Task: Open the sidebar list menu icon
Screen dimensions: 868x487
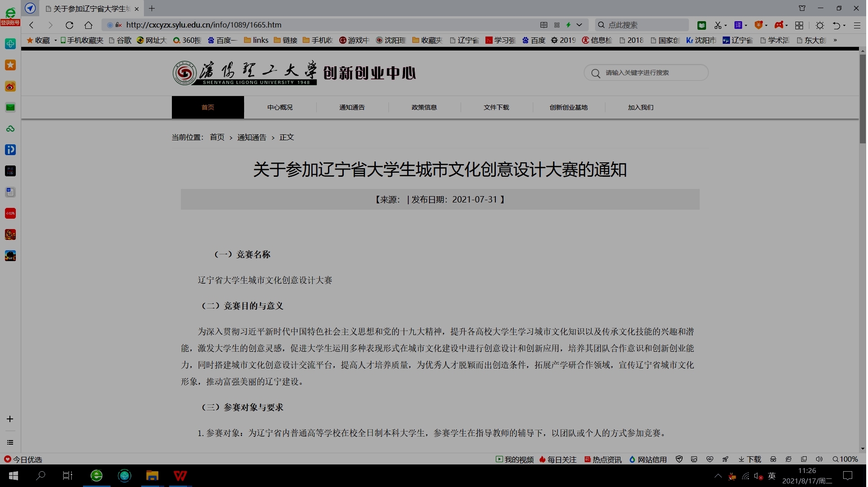Action: pos(10,443)
